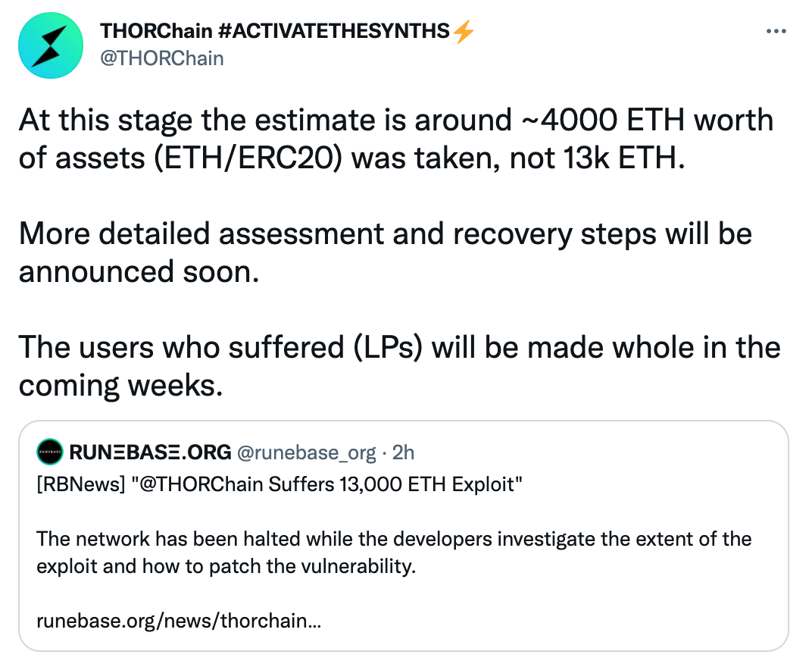Viewport: 812px width, 667px height.
Task: Select the 'More detailed assessment' paragraph
Action: point(386,252)
